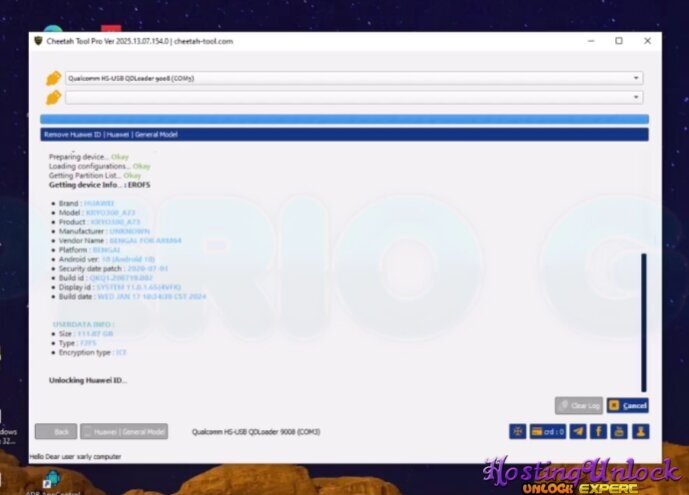Click the 'Getting device Info' log line
The height and width of the screenshot is (495, 689).
(99, 184)
